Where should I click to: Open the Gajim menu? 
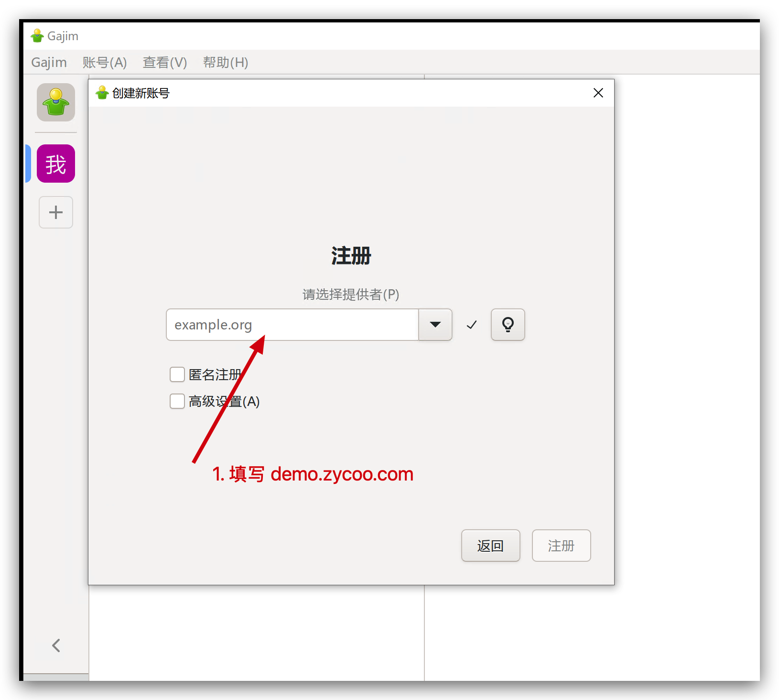[49, 62]
